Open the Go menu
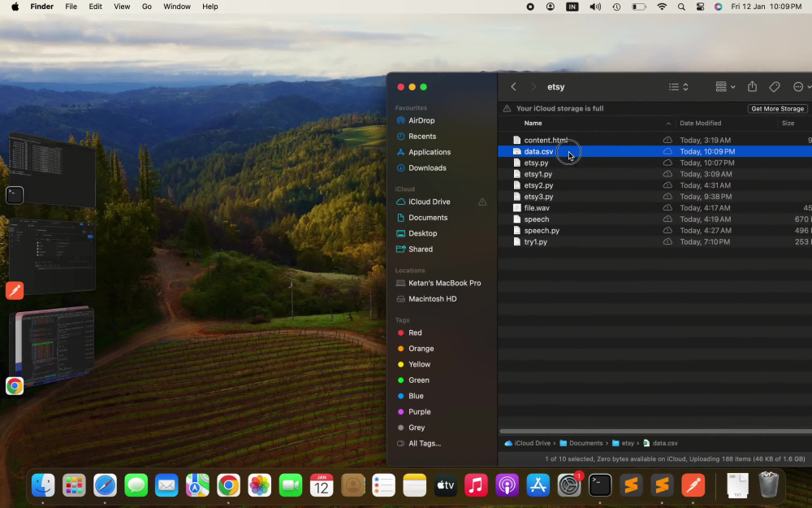The height and width of the screenshot is (508, 812). click(x=146, y=7)
